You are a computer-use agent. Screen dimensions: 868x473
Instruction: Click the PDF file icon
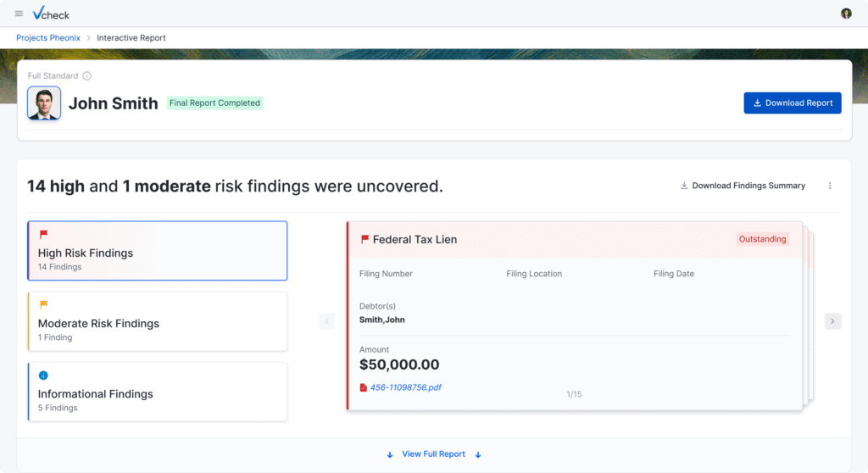point(364,387)
